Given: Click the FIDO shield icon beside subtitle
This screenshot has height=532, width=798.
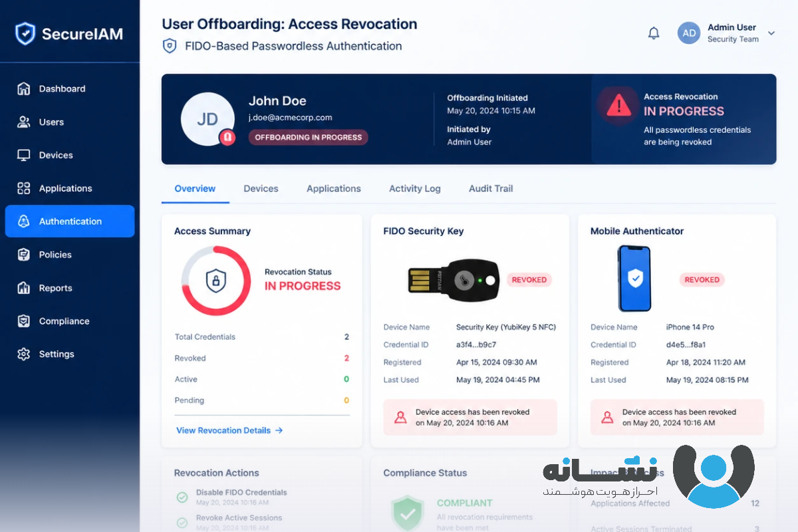Looking at the screenshot, I should 170,46.
